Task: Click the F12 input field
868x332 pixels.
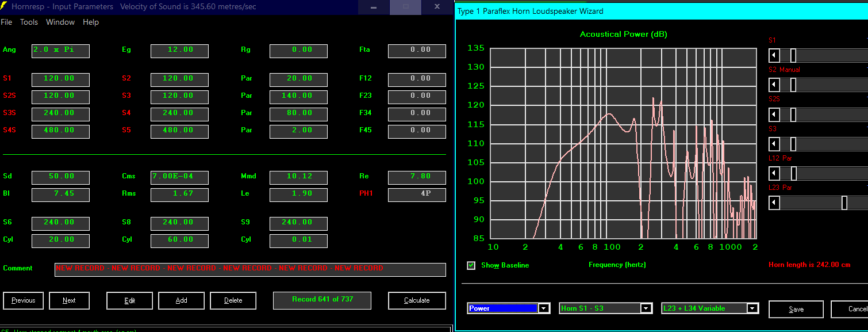Action: pyautogui.click(x=417, y=79)
